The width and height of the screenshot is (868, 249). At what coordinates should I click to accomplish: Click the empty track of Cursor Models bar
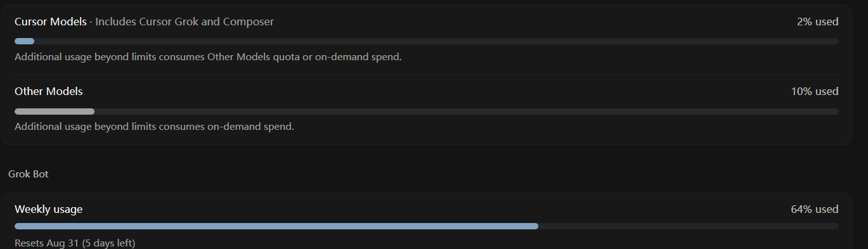coord(436,41)
